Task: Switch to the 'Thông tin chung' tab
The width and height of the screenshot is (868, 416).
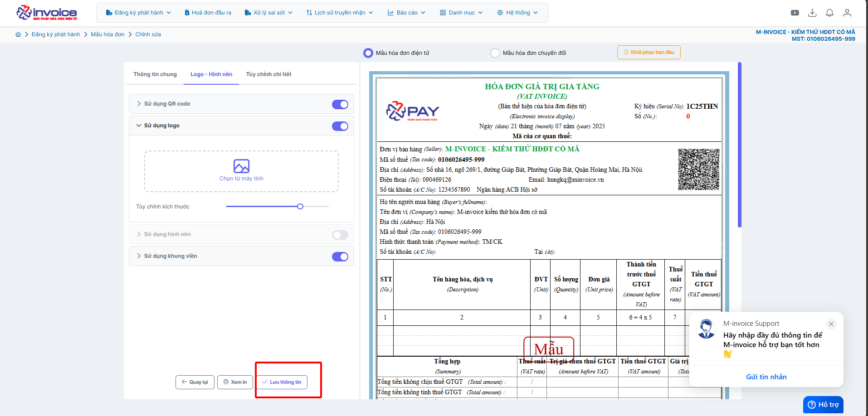Action: [155, 74]
